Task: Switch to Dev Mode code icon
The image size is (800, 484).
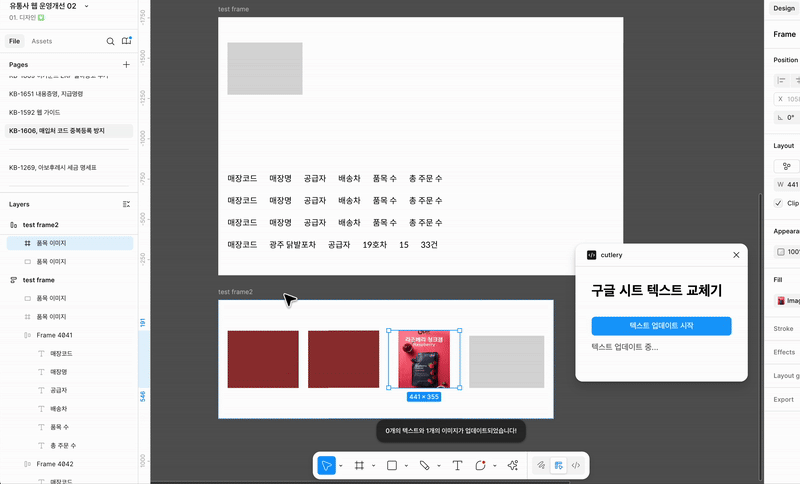Action: pos(576,465)
